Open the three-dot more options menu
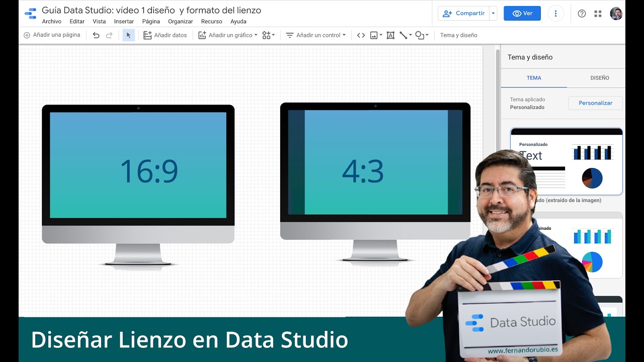The width and height of the screenshot is (644, 362). tap(555, 14)
